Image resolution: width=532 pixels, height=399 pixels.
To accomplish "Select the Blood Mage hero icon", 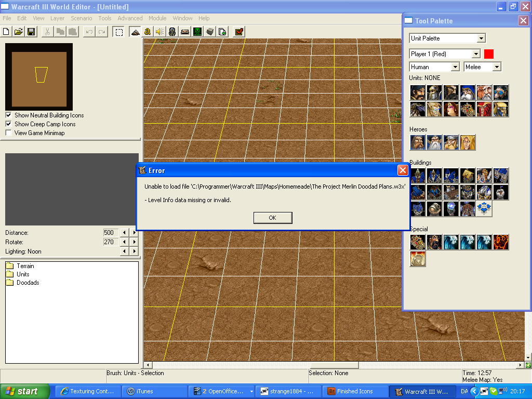I will click(468, 142).
